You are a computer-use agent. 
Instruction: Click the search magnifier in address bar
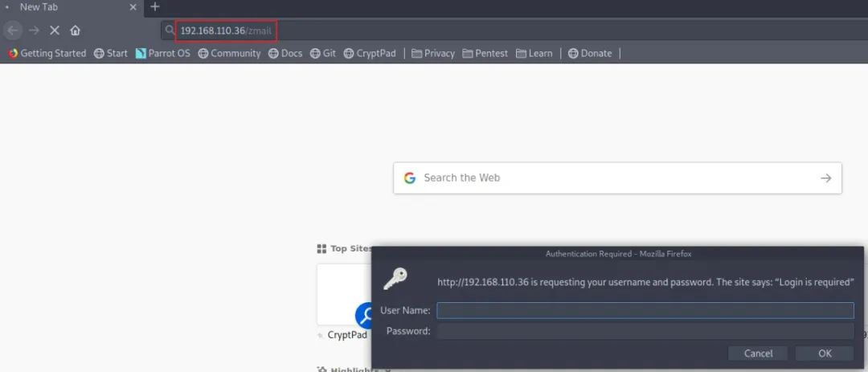[170, 31]
